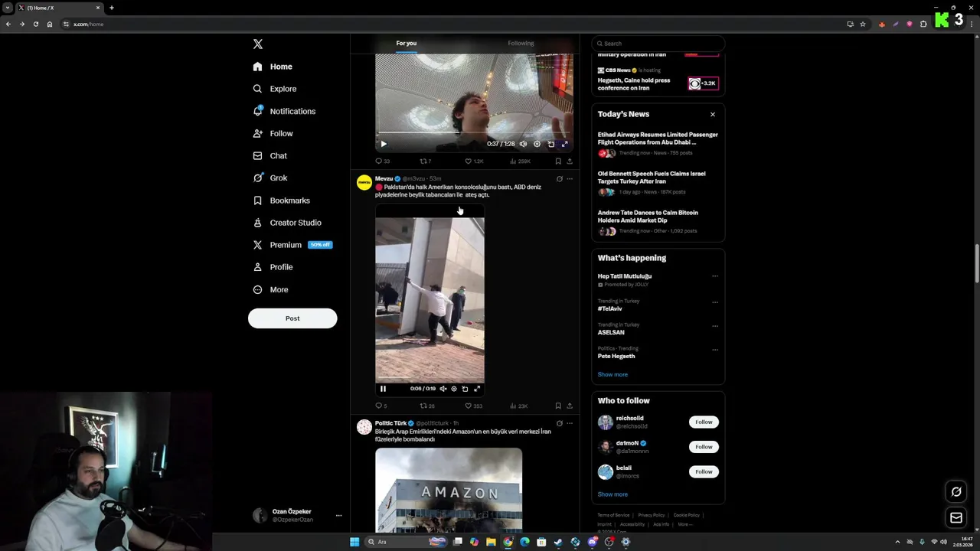This screenshot has height=551, width=980.
Task: Play the top video at 0:37
Action: click(384, 144)
